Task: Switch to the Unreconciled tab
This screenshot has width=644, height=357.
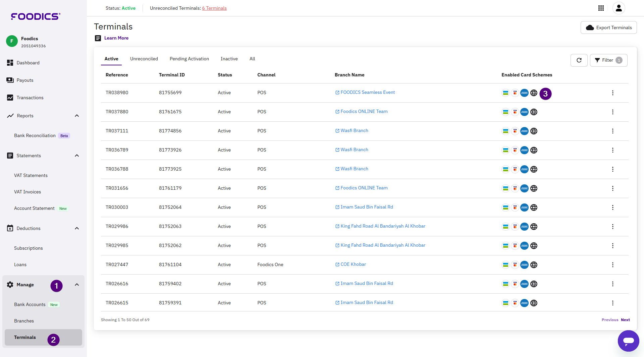Action: pos(144,59)
